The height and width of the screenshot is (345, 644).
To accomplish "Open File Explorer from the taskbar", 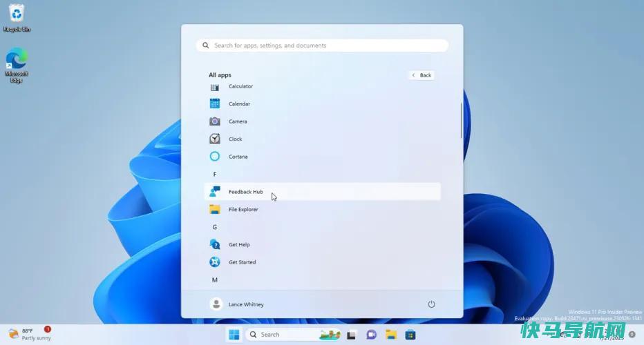I will (x=391, y=335).
